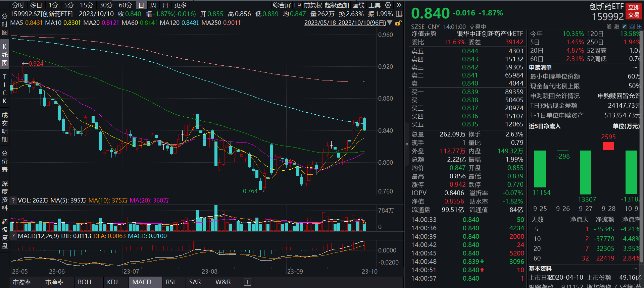644x288 pixels.
Task: Open chart settings gear icon
Action: tap(388, 5)
